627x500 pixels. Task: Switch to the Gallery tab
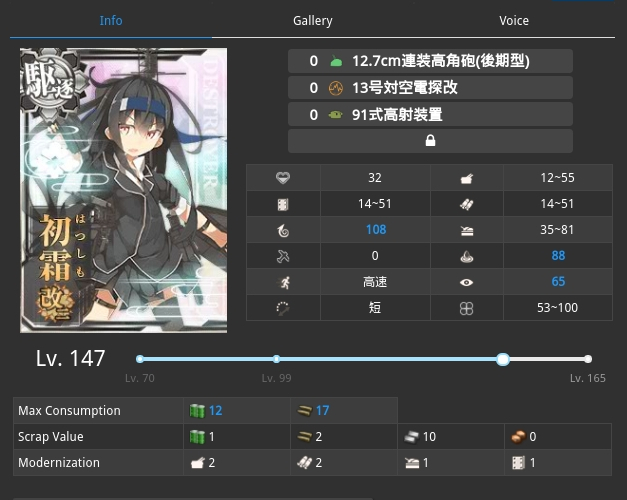pyautogui.click(x=312, y=20)
